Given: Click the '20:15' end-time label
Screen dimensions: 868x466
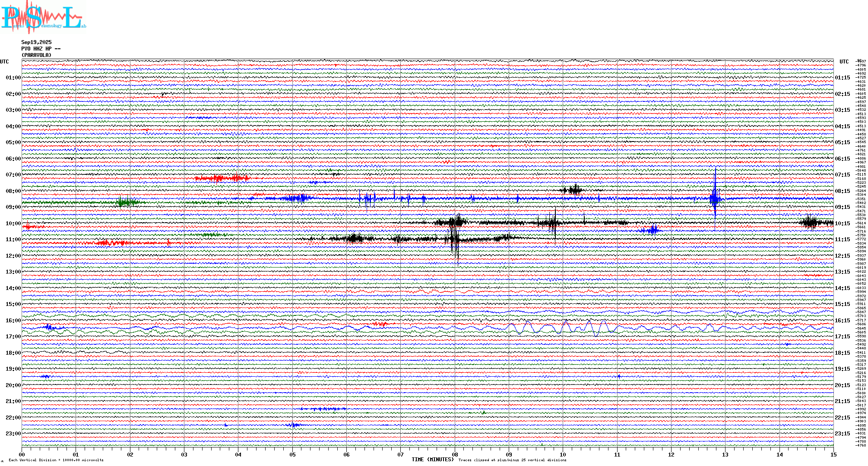Looking at the screenshot, I should coord(843,385).
